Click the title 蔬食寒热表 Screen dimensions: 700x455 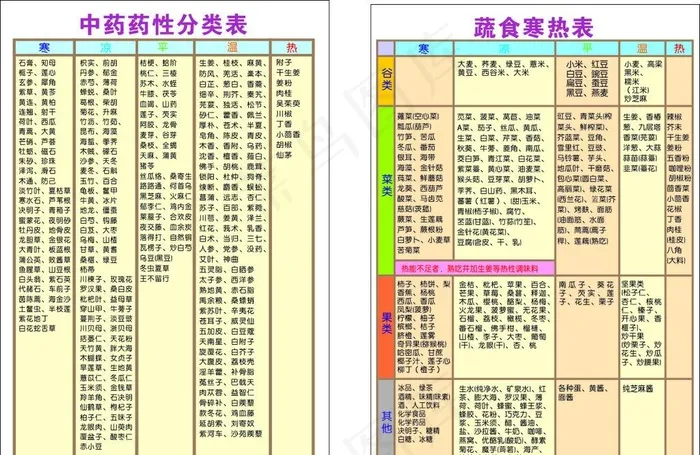pos(533,27)
